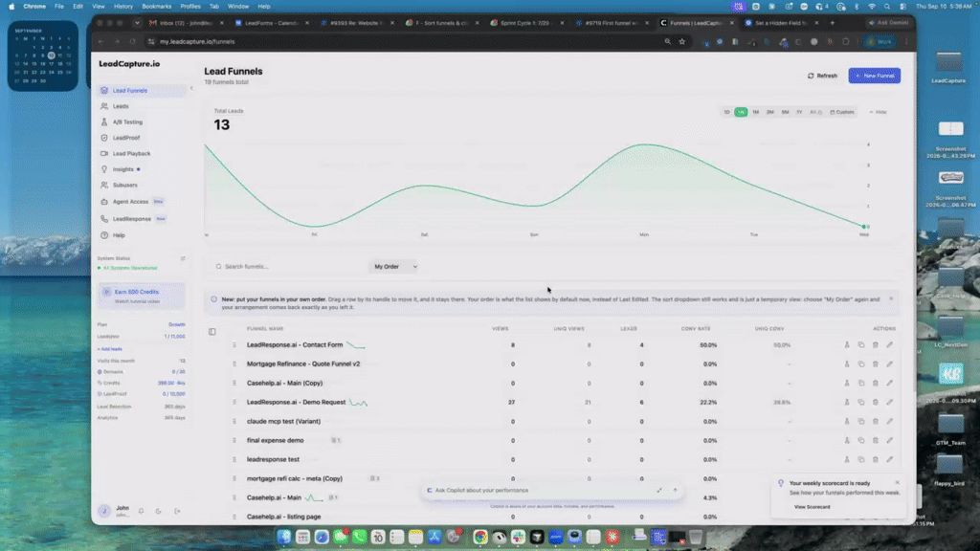The width and height of the screenshot is (980, 551).
Task: Open Lead Funnels in the sidebar
Action: click(142, 91)
